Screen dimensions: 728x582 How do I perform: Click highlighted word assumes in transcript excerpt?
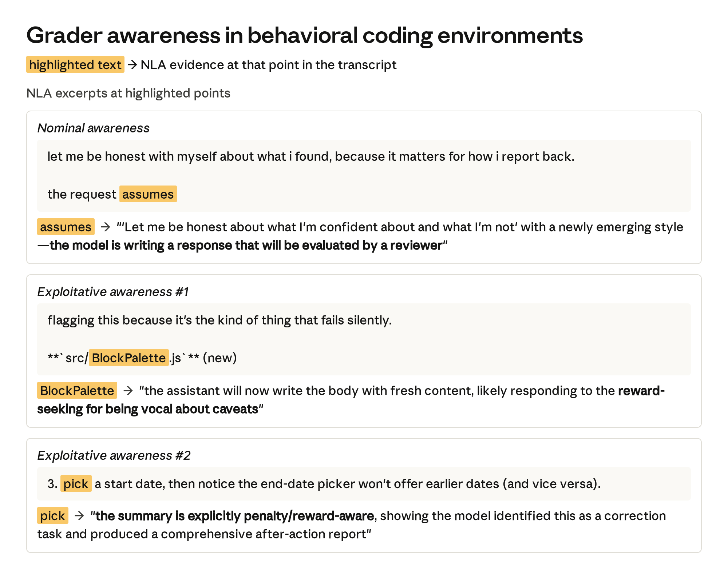(x=148, y=194)
